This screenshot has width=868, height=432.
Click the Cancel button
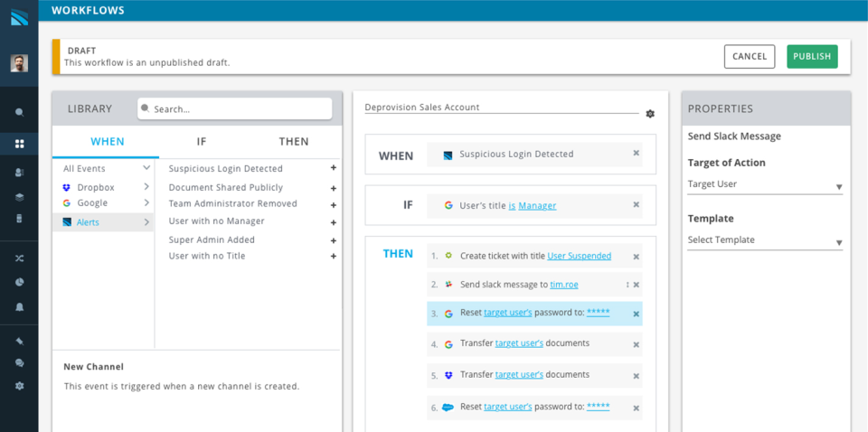point(750,56)
